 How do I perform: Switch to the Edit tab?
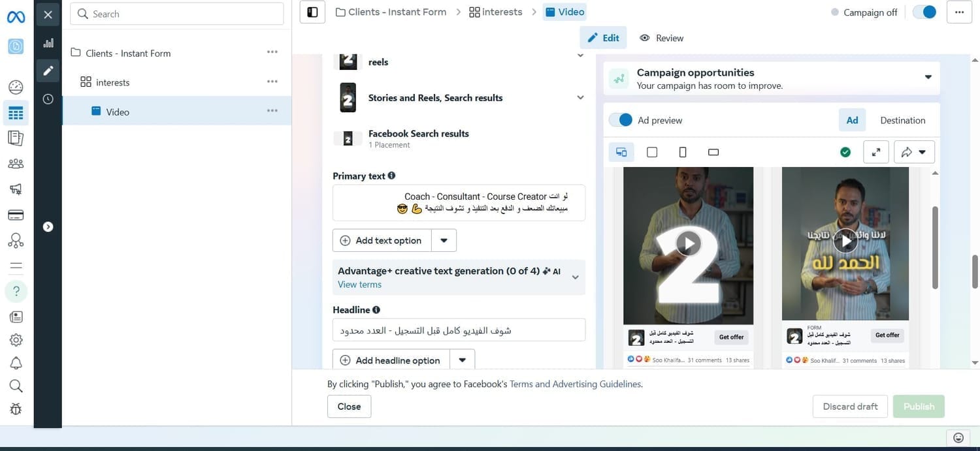[603, 38]
